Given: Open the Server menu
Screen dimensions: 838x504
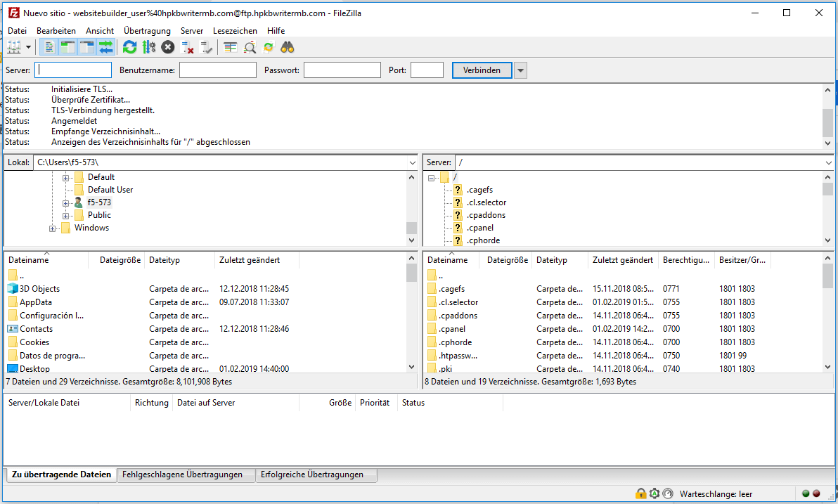Looking at the screenshot, I should tap(192, 31).
